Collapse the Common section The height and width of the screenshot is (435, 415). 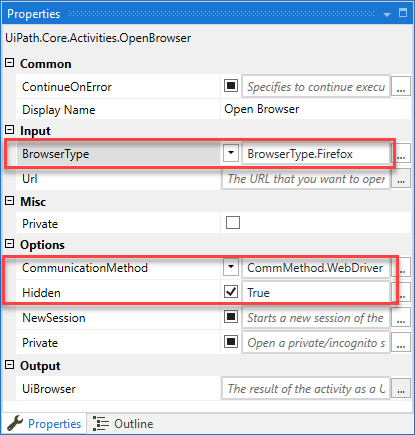[10, 62]
